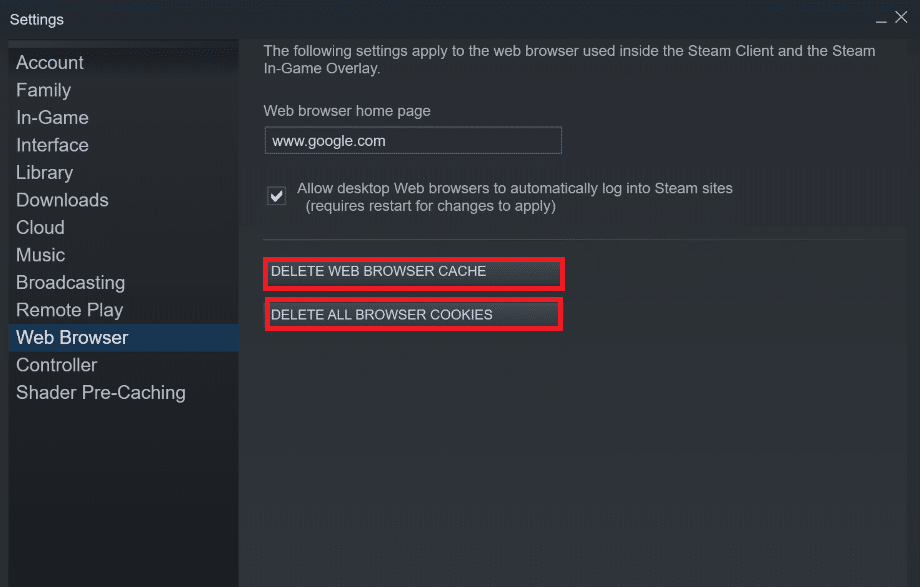Open Shader Pre-Caching settings
Image resolution: width=920 pixels, height=587 pixels.
click(101, 393)
